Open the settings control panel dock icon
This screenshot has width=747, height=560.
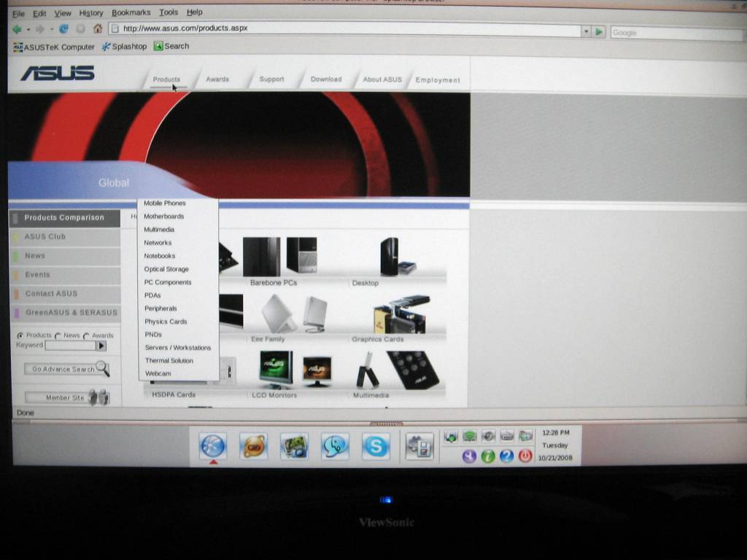(x=419, y=446)
